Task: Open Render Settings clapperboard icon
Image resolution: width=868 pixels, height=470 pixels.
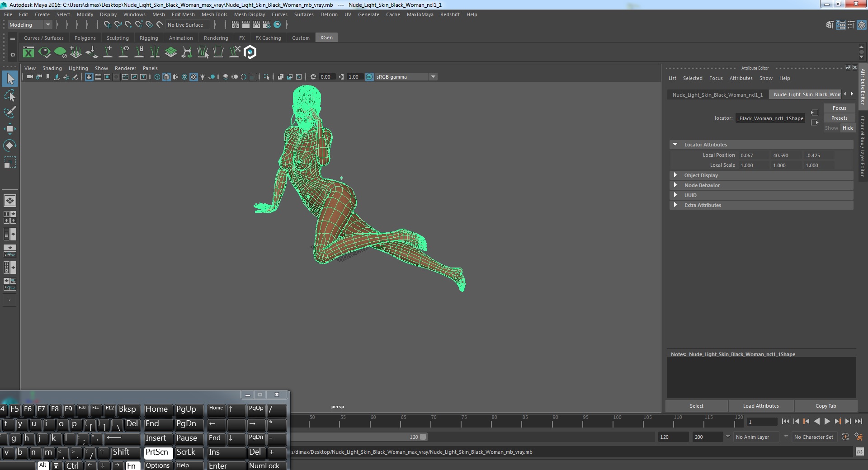Action: (x=266, y=25)
